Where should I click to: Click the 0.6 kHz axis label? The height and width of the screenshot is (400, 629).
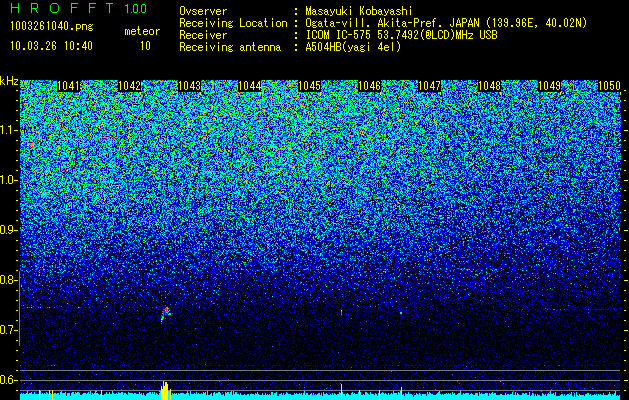pos(8,380)
